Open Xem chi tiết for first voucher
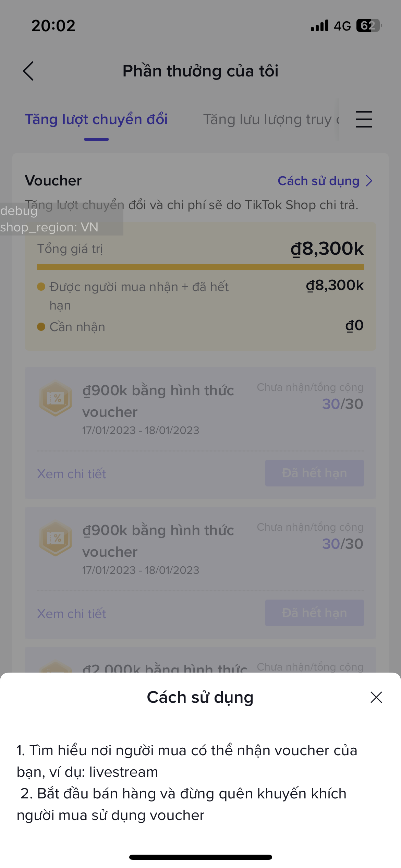This screenshot has width=401, height=868. (x=72, y=474)
